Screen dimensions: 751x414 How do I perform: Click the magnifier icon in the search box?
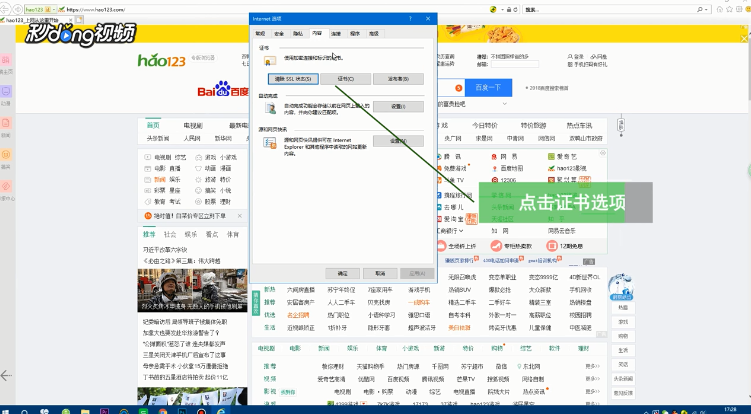pos(700,10)
